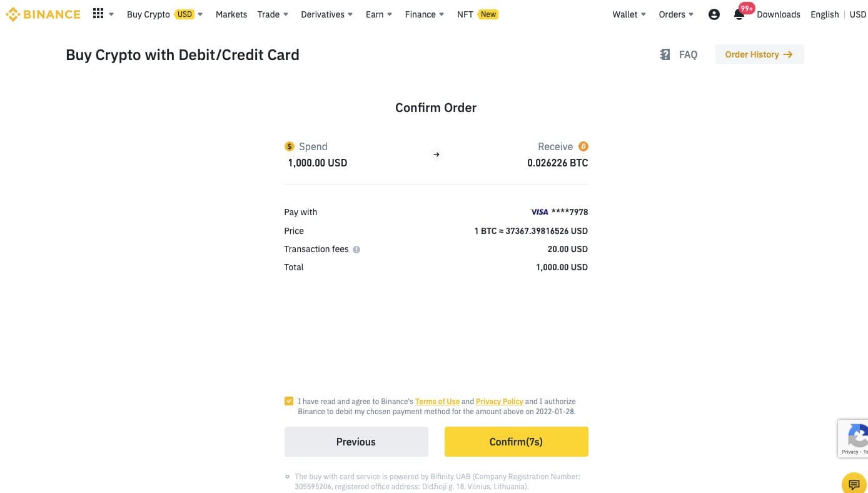Click the transaction fees info icon
This screenshot has width=868, height=493.
pos(356,250)
